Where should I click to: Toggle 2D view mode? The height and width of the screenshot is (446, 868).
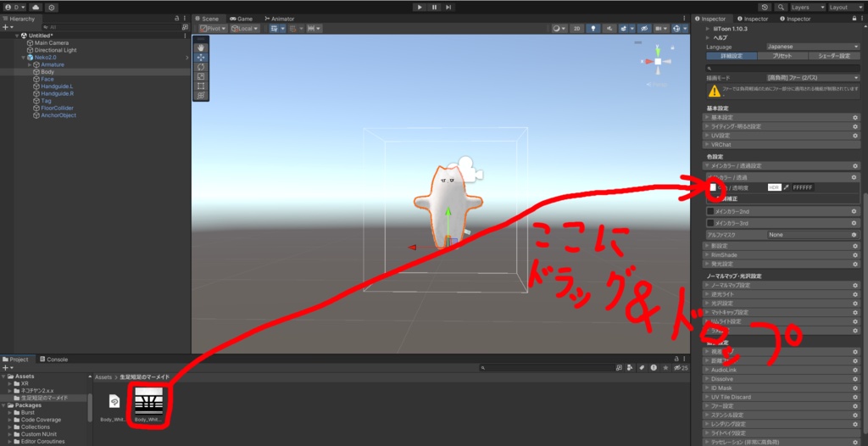point(576,28)
